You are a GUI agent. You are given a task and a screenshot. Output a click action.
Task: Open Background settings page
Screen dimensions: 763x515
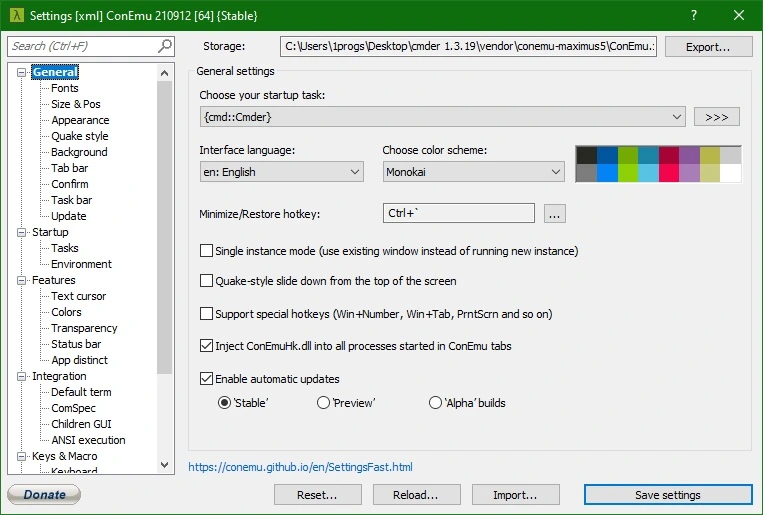coord(79,152)
